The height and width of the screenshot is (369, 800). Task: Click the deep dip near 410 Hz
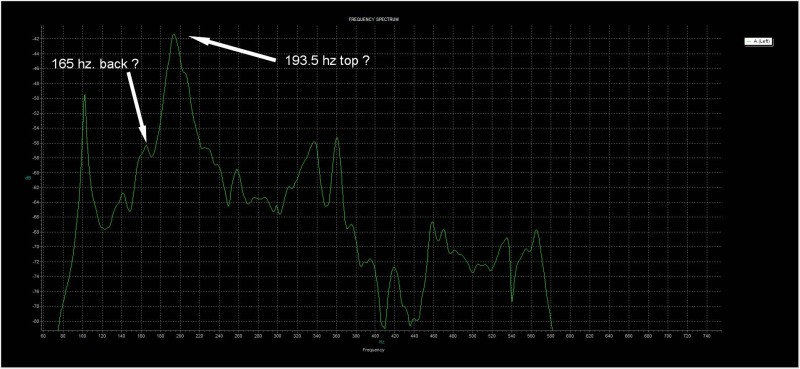pos(384,327)
